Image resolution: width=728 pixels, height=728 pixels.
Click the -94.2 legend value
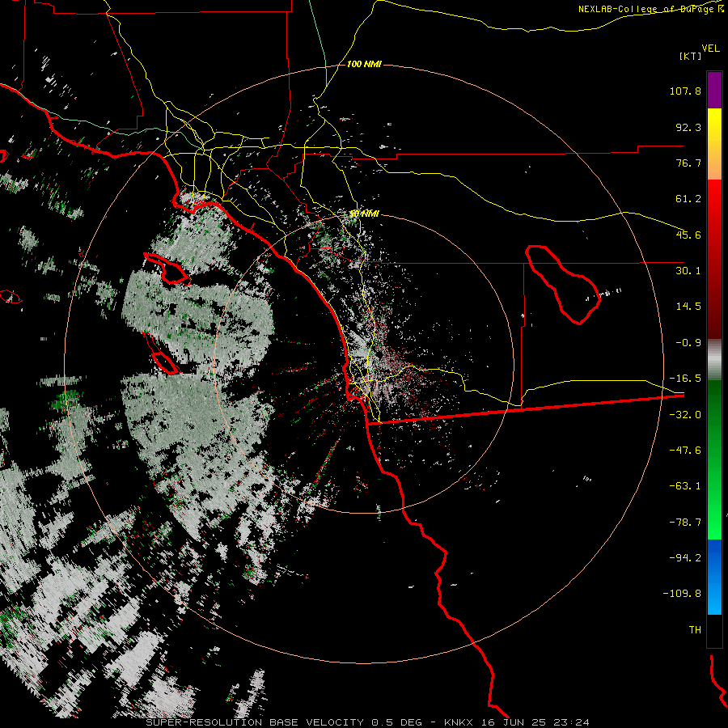[x=685, y=557]
